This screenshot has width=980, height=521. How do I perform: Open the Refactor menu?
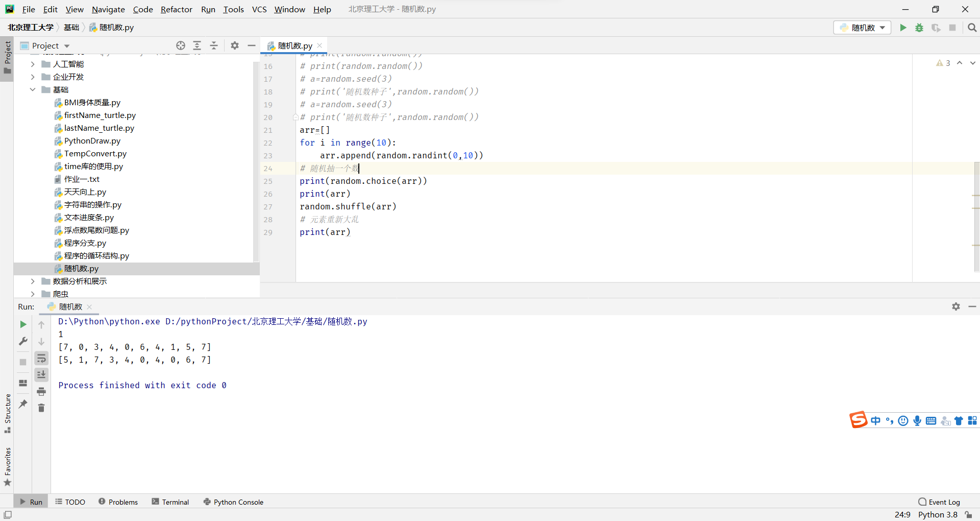177,9
